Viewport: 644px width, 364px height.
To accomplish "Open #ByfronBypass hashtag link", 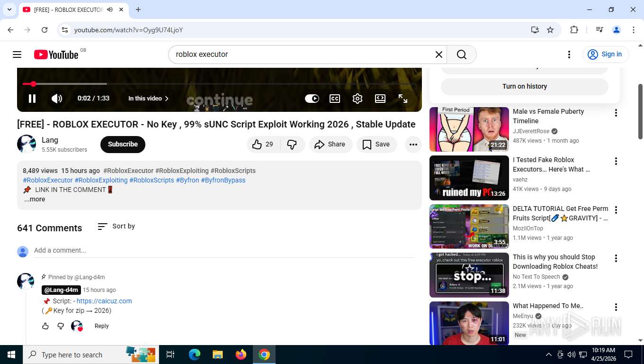I will pyautogui.click(x=223, y=180).
